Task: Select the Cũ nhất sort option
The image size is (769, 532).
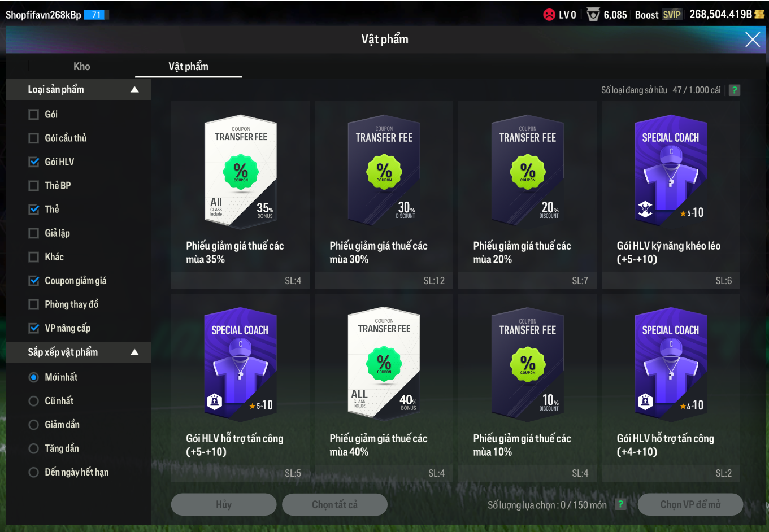Action: 34,401
